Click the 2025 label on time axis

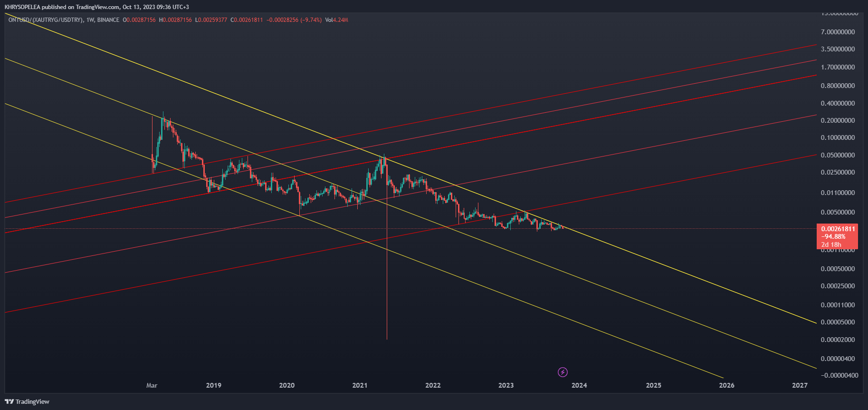click(x=654, y=385)
